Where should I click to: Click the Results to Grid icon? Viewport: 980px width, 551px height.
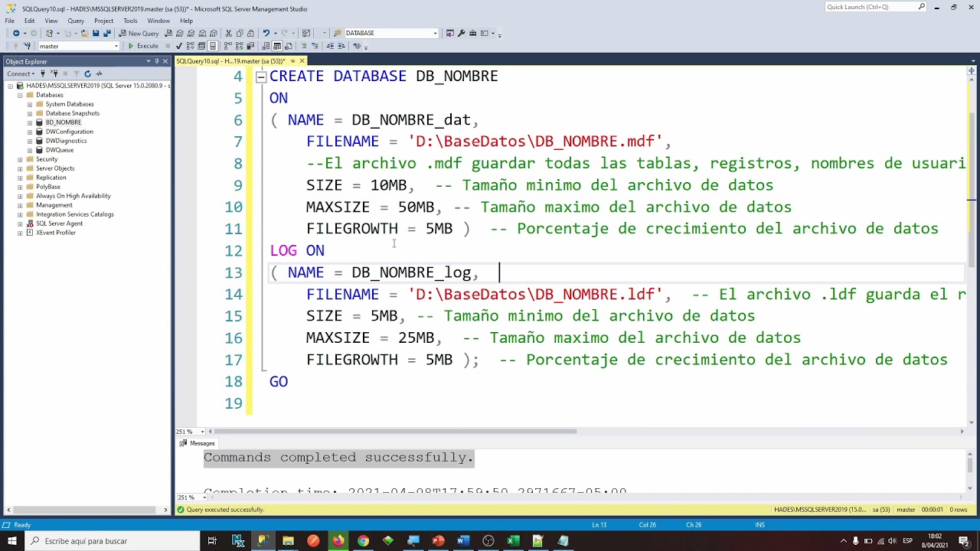(x=277, y=46)
